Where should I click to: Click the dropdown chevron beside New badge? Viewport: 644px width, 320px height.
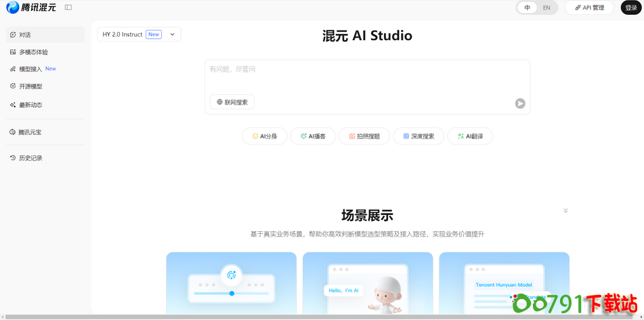173,35
